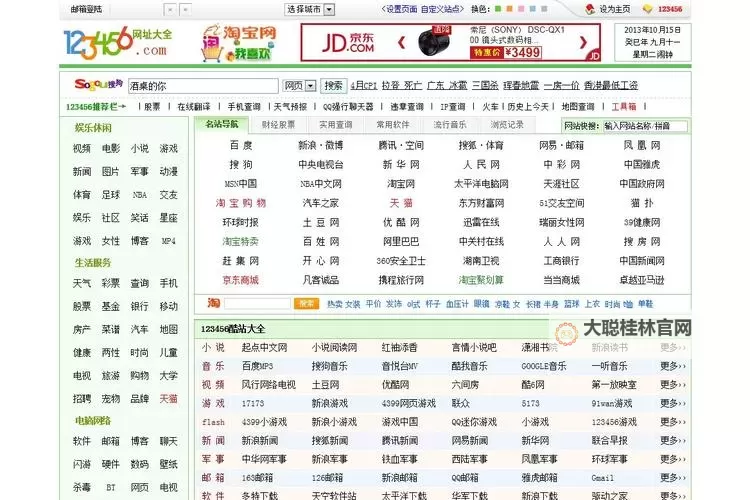Select the gray theme color swatch
This screenshot has height=500, width=750.
pyautogui.click(x=544, y=9)
